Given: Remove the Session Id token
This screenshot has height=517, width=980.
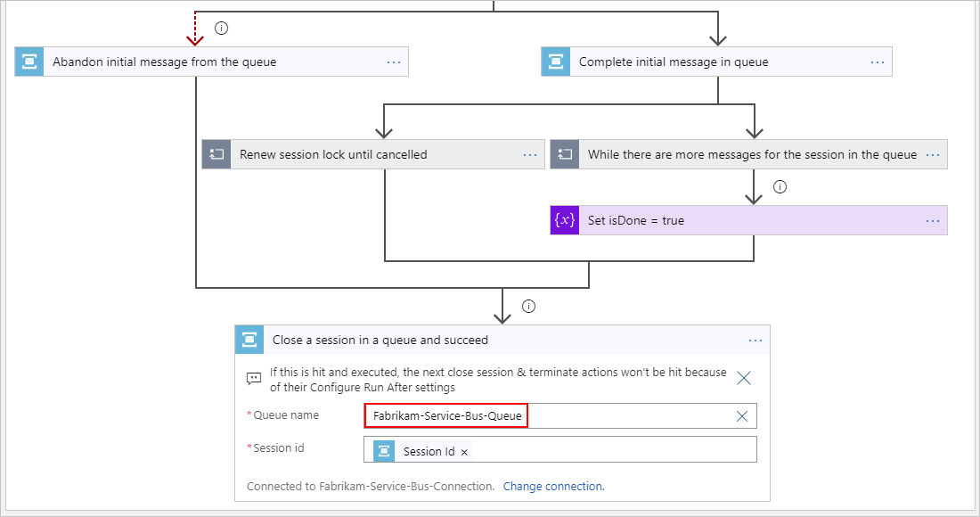Looking at the screenshot, I should [464, 452].
